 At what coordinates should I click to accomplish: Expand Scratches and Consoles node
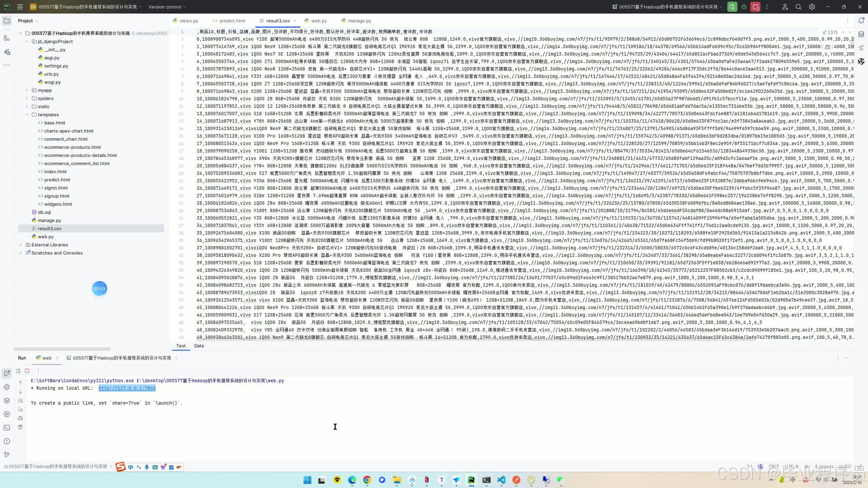coord(21,253)
